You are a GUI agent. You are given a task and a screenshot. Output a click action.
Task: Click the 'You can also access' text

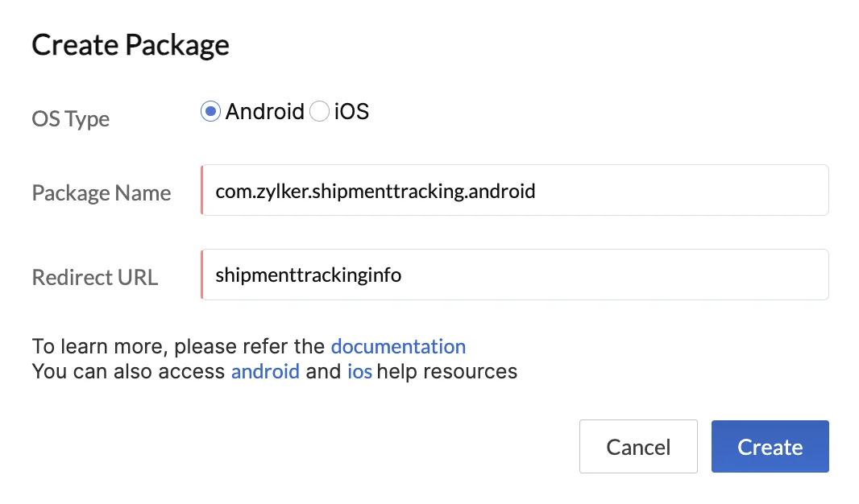point(128,371)
